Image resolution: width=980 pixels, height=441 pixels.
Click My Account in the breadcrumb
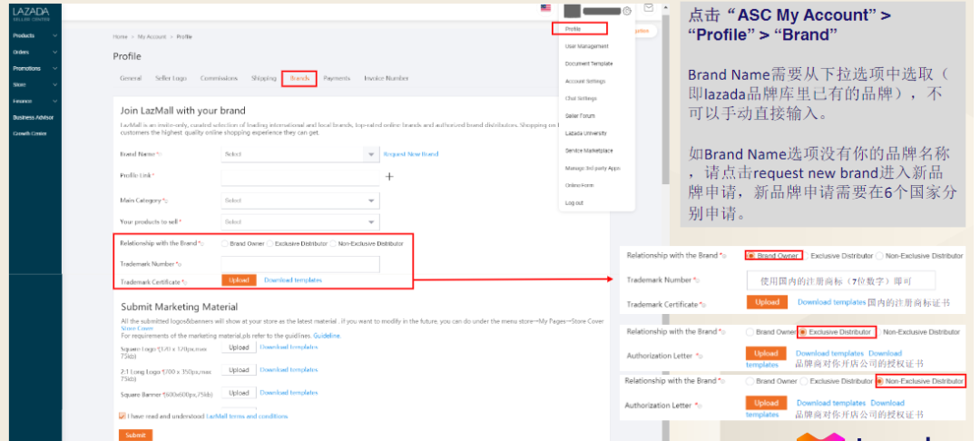[x=152, y=37]
